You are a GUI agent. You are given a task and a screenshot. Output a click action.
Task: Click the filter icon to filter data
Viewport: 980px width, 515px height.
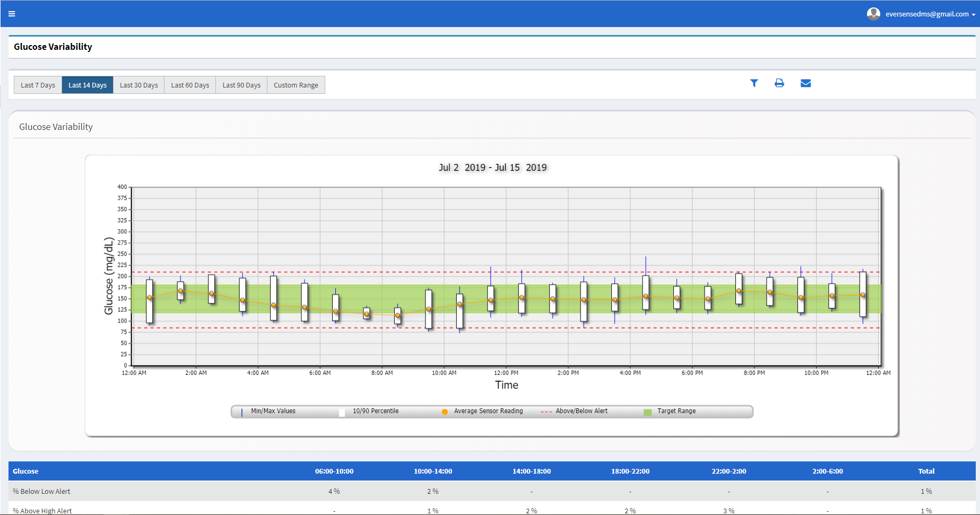pyautogui.click(x=754, y=83)
